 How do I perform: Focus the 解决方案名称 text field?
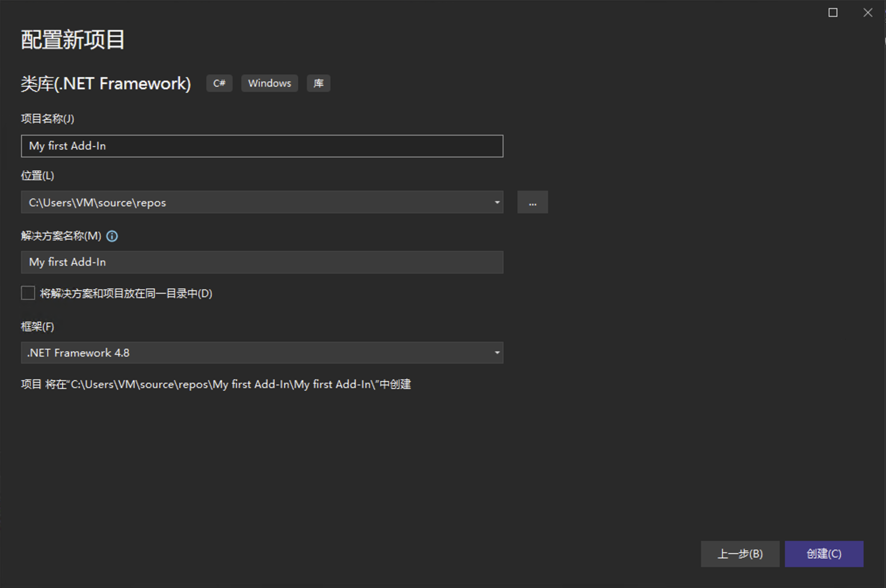coord(262,262)
